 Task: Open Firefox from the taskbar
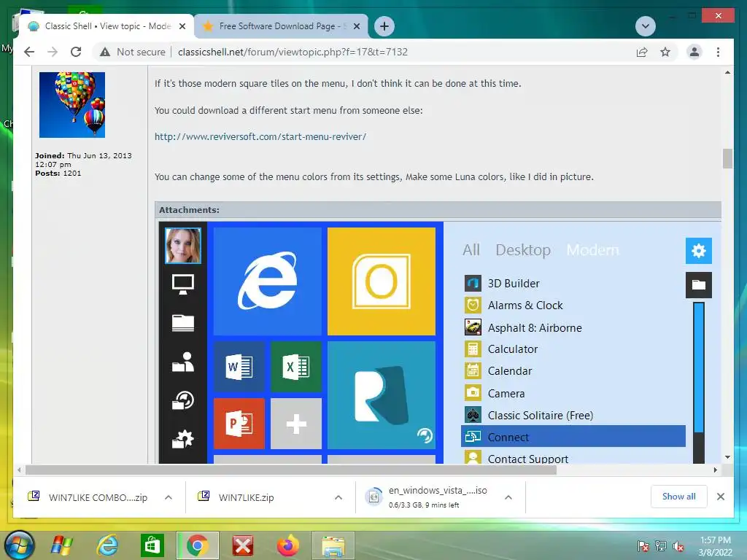coord(287,545)
